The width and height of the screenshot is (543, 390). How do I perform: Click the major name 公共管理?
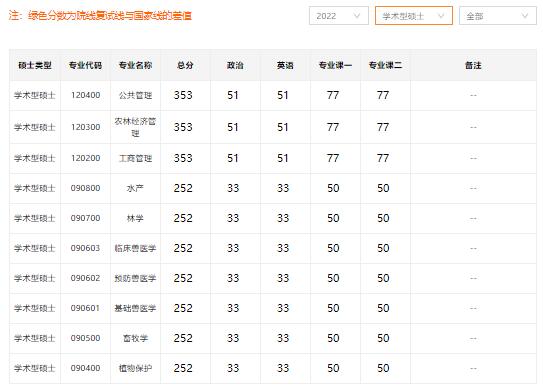(x=135, y=95)
